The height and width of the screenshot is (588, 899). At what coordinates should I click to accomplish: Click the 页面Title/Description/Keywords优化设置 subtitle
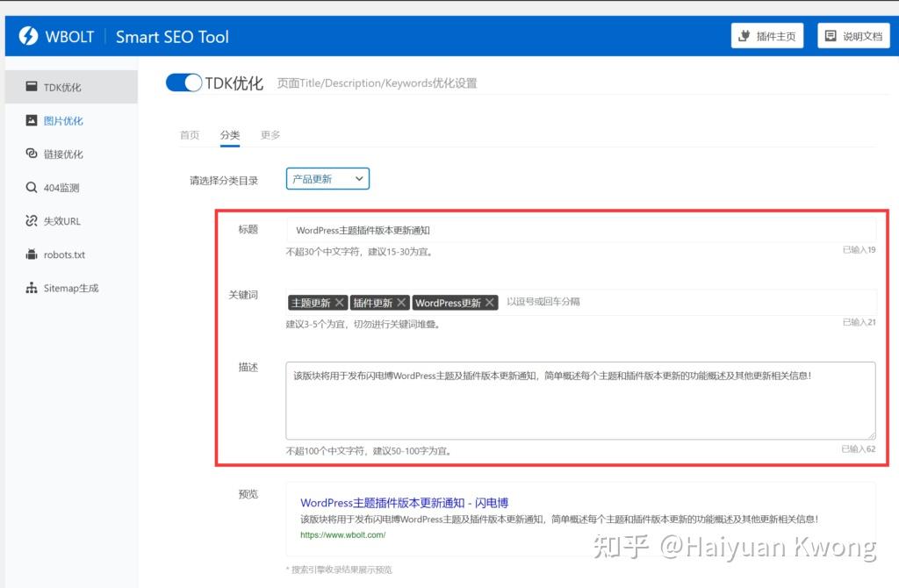click(377, 83)
